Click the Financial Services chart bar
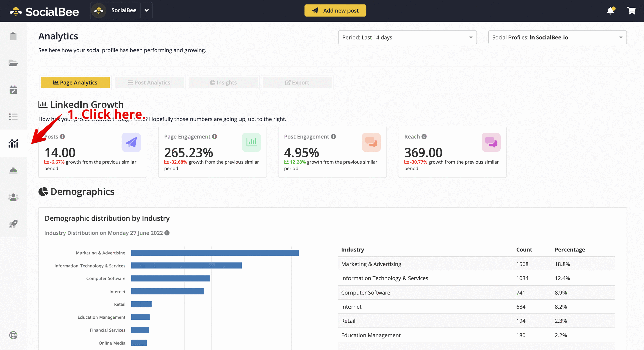 [x=140, y=330]
